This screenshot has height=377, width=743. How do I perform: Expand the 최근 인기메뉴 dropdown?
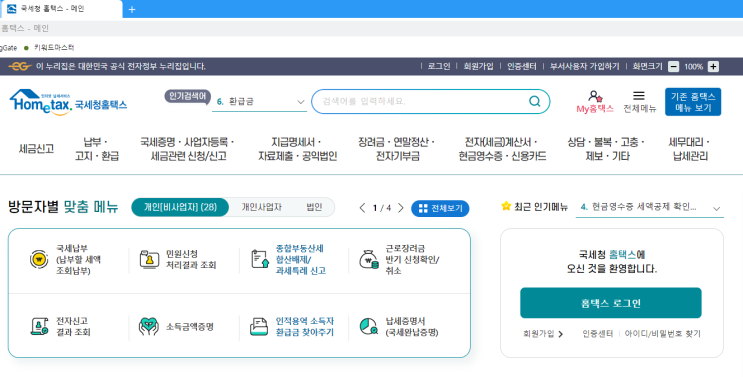click(716, 208)
